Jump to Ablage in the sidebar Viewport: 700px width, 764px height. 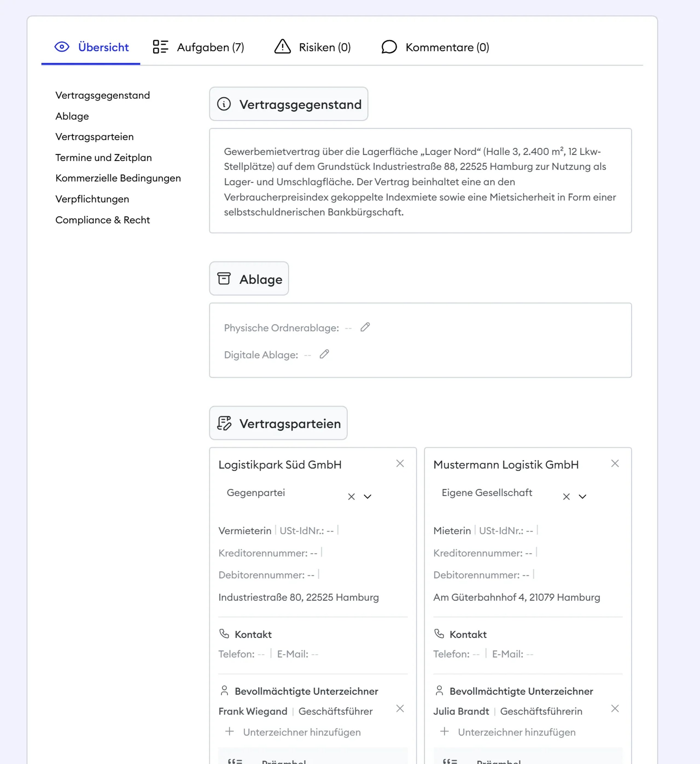[x=72, y=116]
